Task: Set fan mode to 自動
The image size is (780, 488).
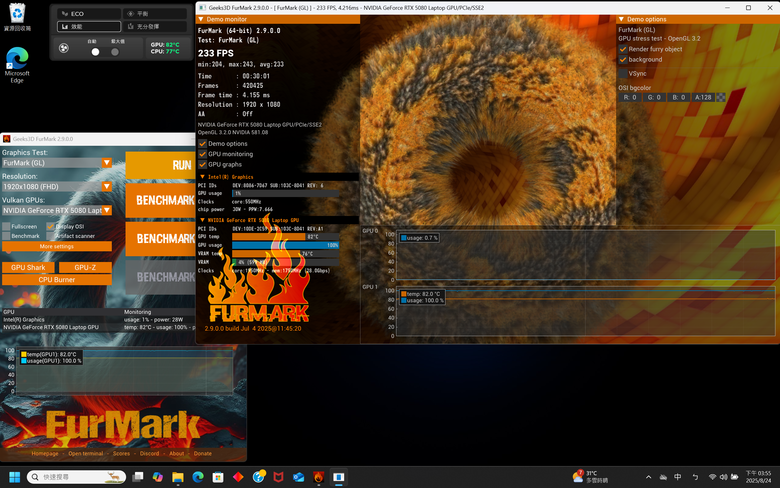Action: click(x=95, y=52)
